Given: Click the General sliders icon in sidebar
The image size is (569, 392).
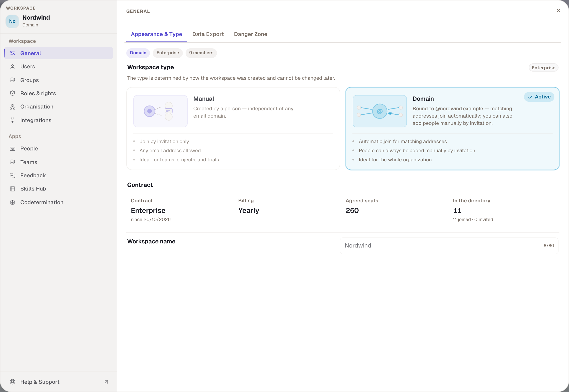Looking at the screenshot, I should point(13,53).
